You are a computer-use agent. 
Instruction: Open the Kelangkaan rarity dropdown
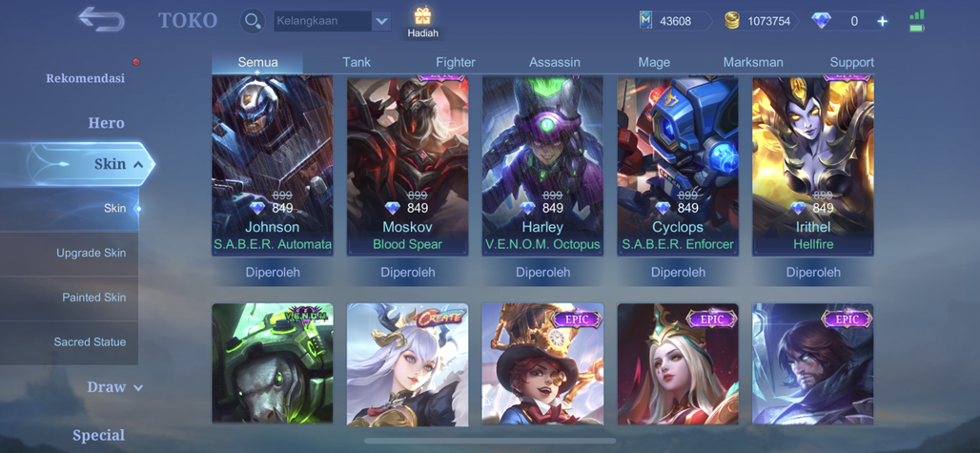click(333, 21)
